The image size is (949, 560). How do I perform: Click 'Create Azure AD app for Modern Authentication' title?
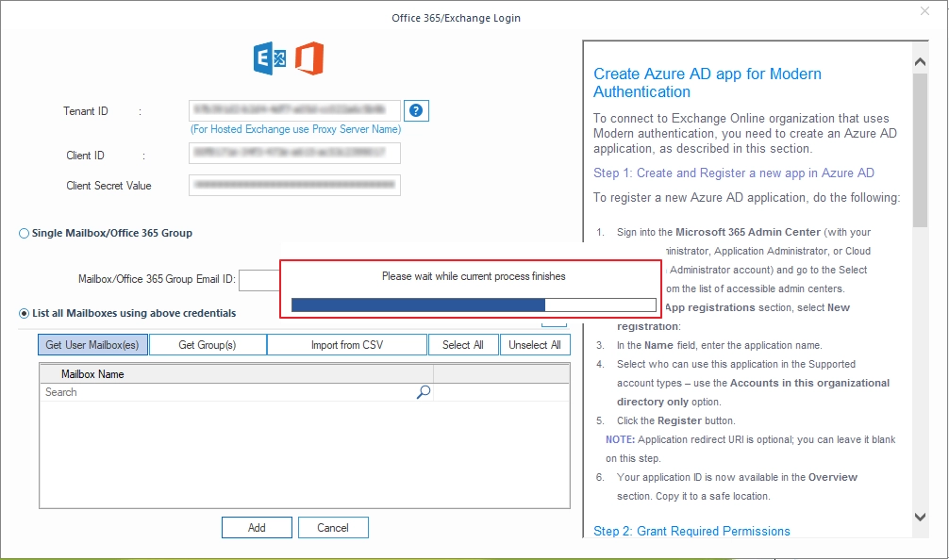708,83
